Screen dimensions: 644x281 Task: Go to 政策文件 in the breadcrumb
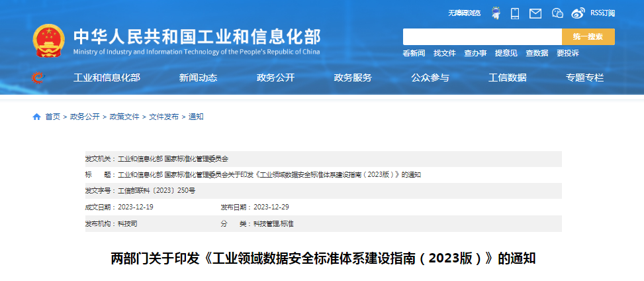pyautogui.click(x=124, y=117)
